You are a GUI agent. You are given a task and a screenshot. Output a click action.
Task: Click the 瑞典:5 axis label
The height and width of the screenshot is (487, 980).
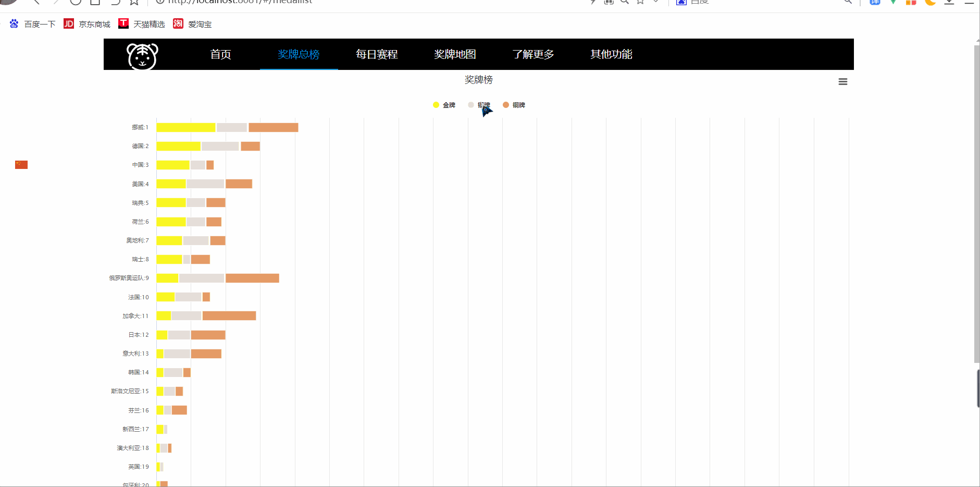140,203
